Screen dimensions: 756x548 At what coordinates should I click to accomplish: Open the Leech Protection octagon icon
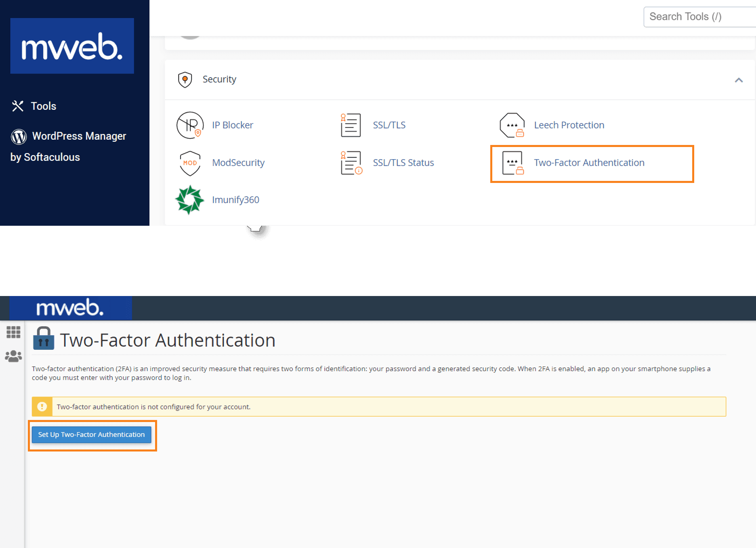pos(512,125)
